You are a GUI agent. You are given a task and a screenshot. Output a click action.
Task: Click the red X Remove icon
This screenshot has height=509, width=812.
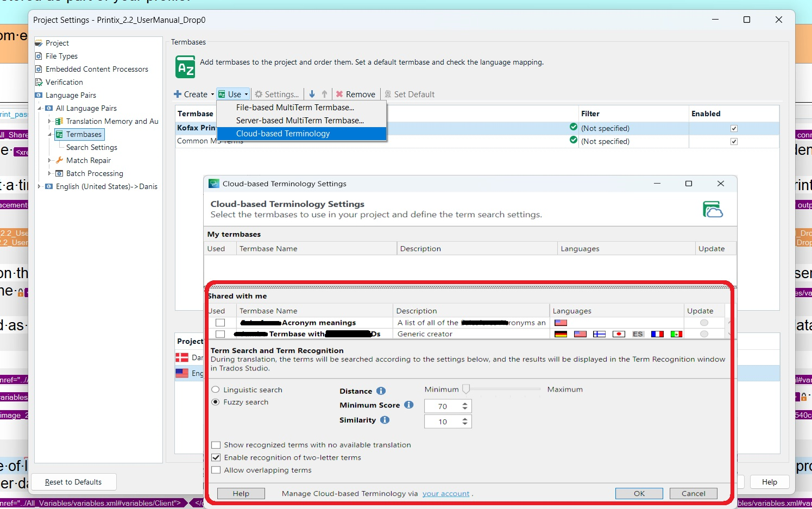[339, 94]
